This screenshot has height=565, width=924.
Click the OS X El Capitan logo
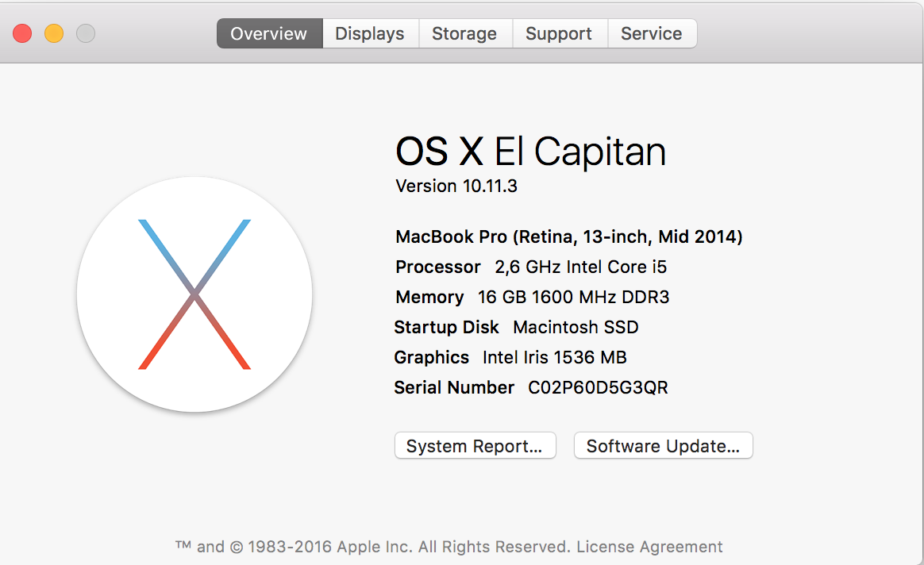(194, 294)
